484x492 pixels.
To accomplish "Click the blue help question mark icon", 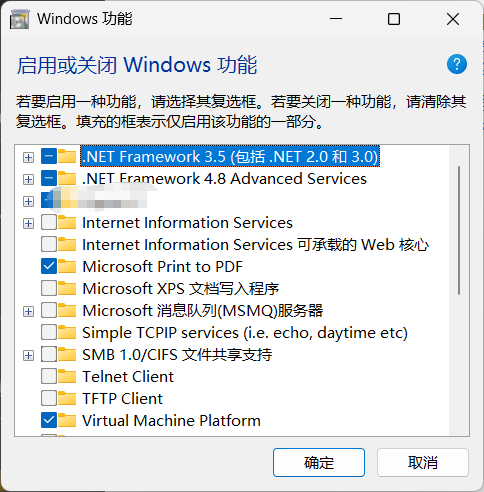I will pyautogui.click(x=457, y=64).
